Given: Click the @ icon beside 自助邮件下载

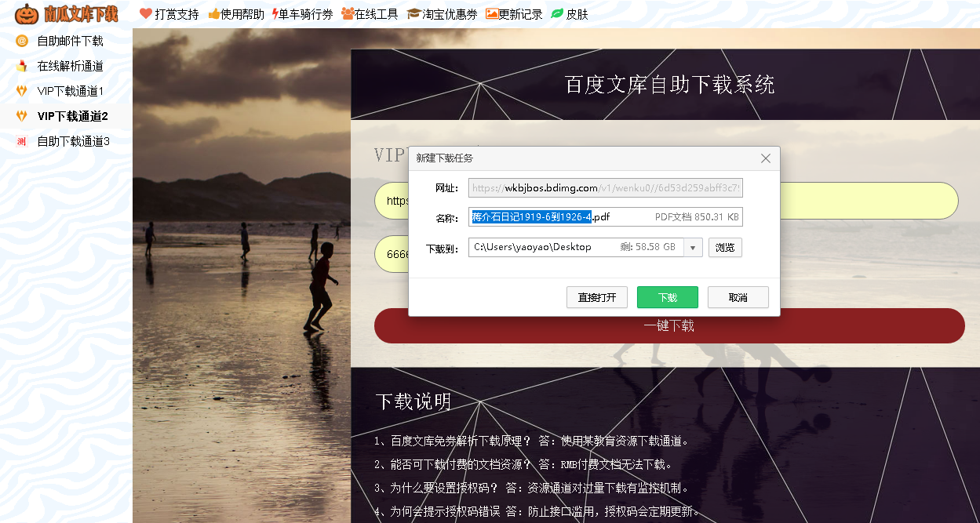Looking at the screenshot, I should pos(22,41).
